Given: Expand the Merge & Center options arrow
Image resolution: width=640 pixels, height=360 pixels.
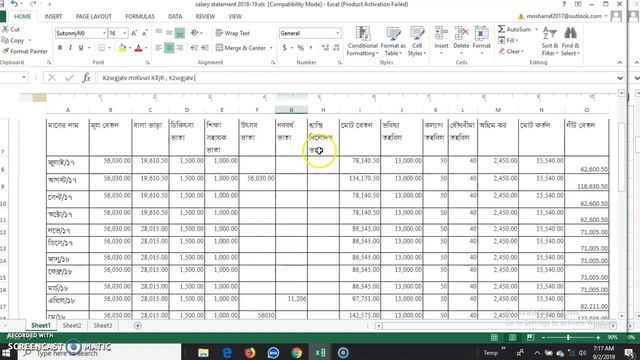Looking at the screenshot, I should pyautogui.click(x=271, y=48).
